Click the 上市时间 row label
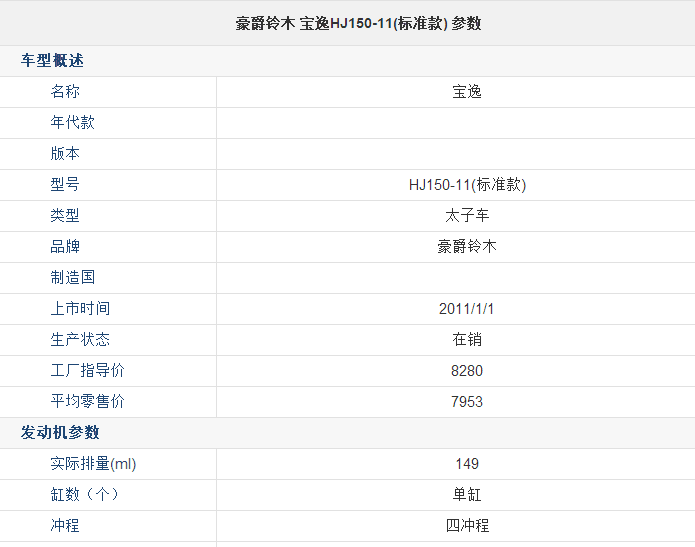The width and height of the screenshot is (695, 547). [x=80, y=309]
